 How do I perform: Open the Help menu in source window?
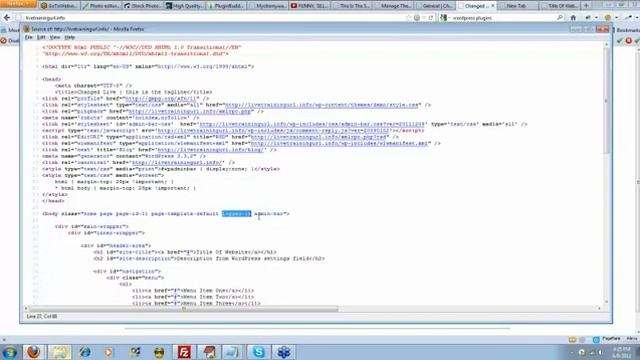(70, 37)
